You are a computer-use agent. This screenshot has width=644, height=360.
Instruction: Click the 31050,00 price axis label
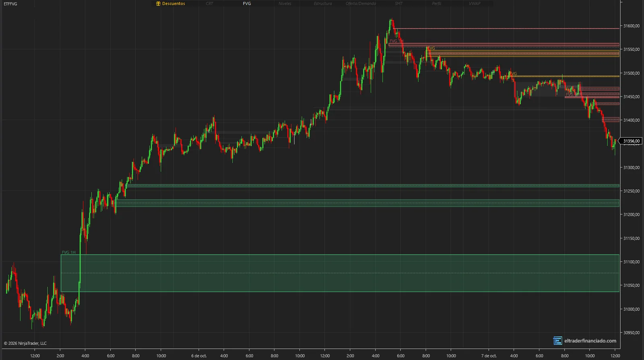coord(631,285)
